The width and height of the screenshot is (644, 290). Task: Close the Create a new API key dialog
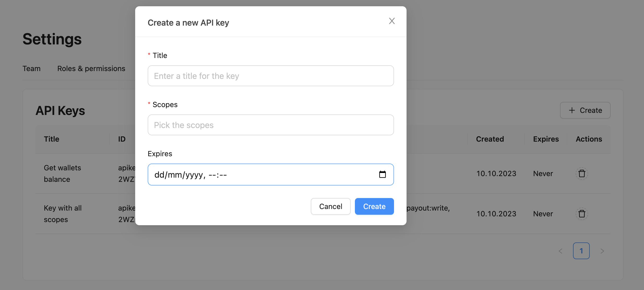click(392, 21)
